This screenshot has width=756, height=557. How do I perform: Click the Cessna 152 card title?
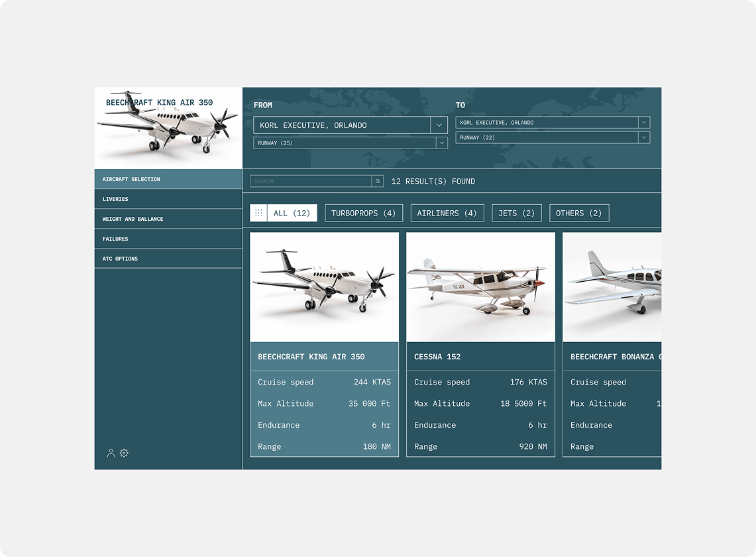point(437,357)
